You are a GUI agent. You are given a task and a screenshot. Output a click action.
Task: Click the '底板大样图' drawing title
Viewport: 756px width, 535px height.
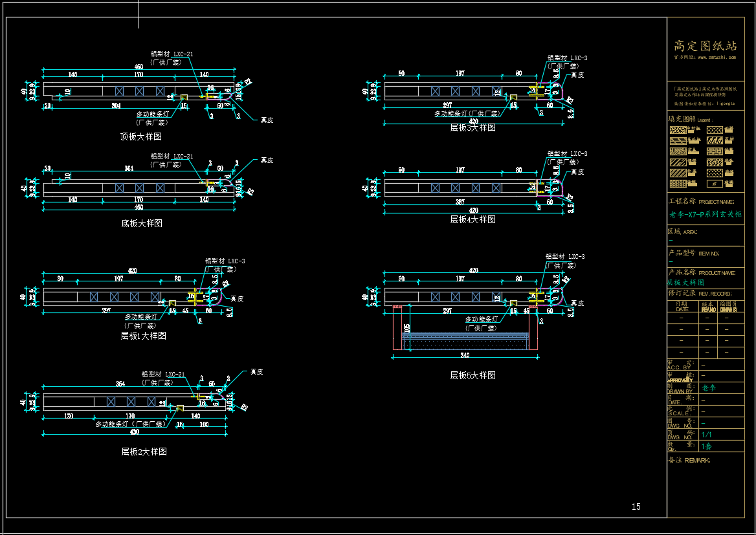tap(142, 223)
